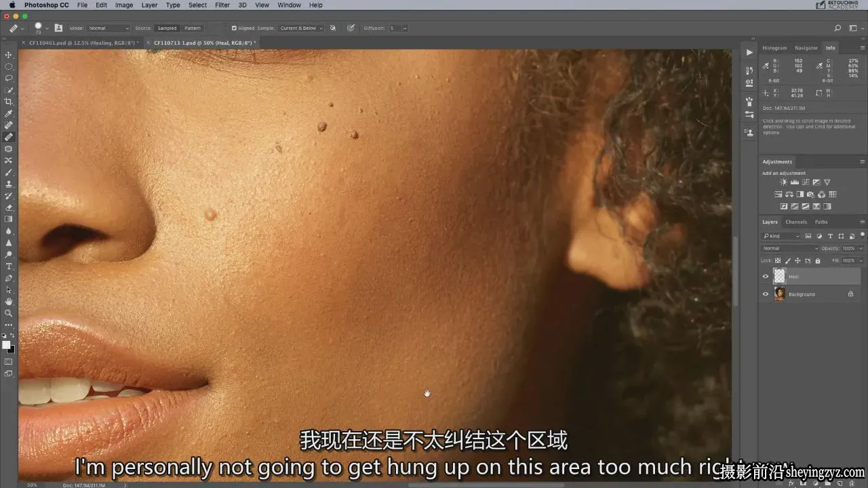Toggle the lock all button in Layers

(x=818, y=260)
